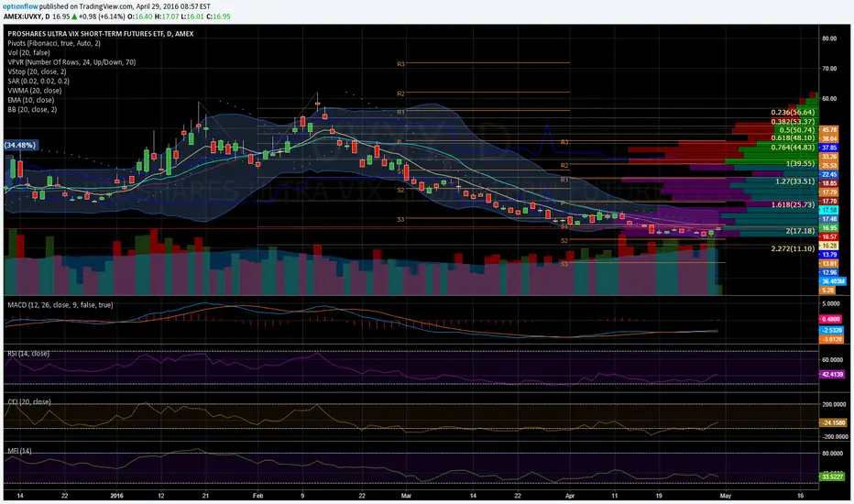Click the 0.764(44.83) Fibonacci level label
The image size is (854, 504).
click(793, 148)
